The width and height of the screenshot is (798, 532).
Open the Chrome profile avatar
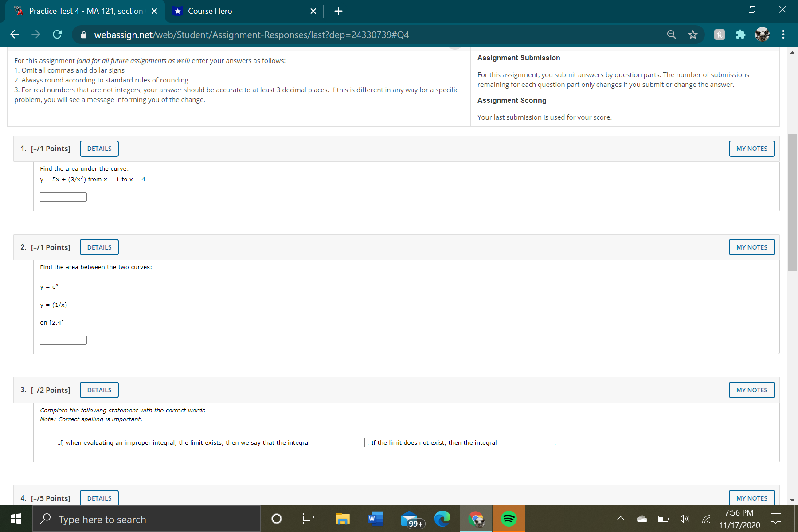pyautogui.click(x=762, y=35)
